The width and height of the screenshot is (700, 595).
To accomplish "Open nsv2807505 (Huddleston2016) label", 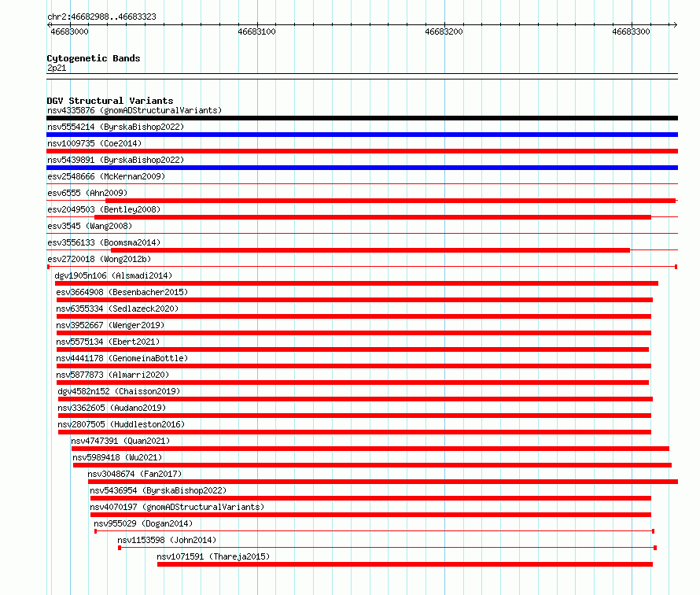I will click(121, 424).
